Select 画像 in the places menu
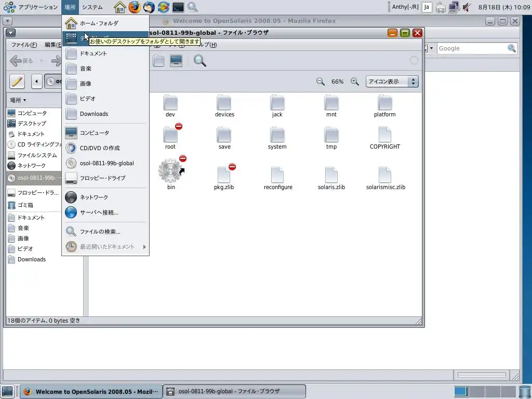This screenshot has width=532, height=399. pyautogui.click(x=105, y=84)
